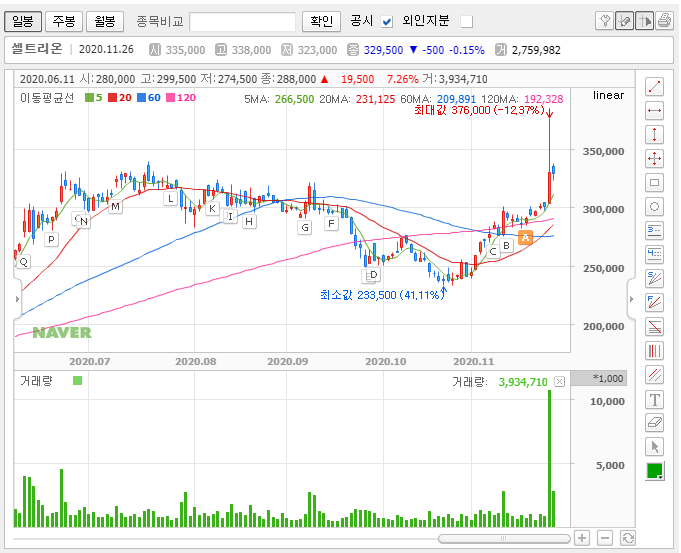The image size is (681, 553).
Task: Click disclosure marker F
Action: coord(331,224)
